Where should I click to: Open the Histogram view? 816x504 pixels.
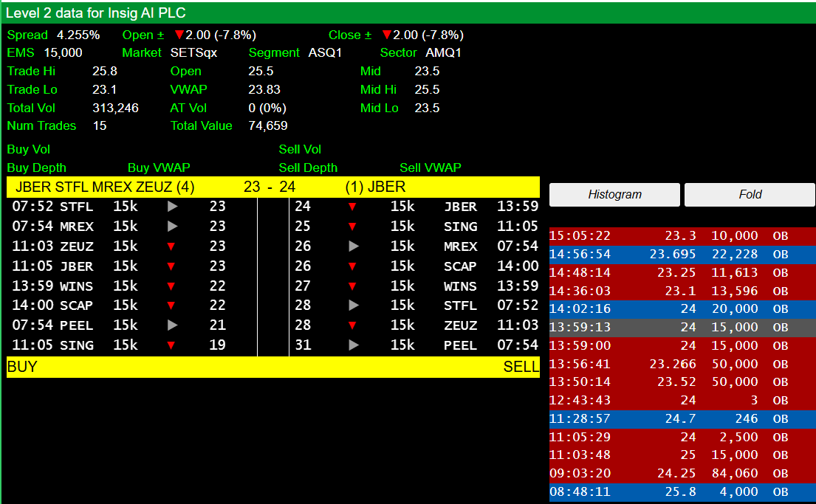(614, 195)
